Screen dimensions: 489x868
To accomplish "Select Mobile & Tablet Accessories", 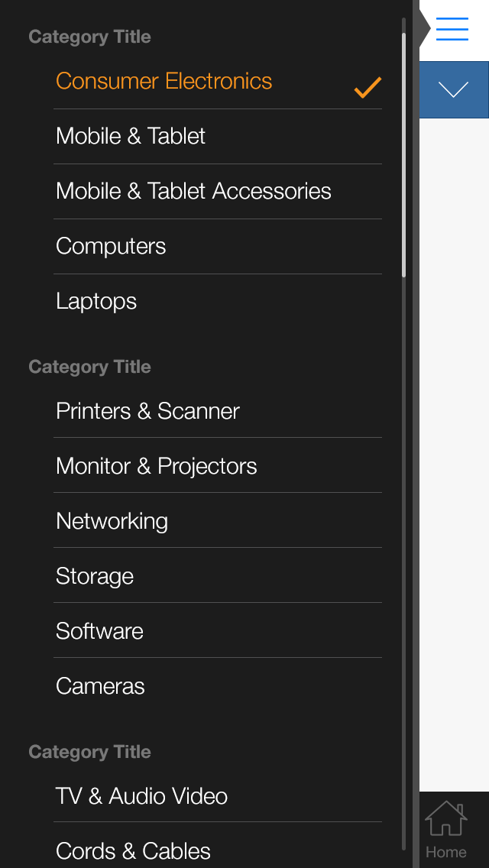I will (x=193, y=191).
